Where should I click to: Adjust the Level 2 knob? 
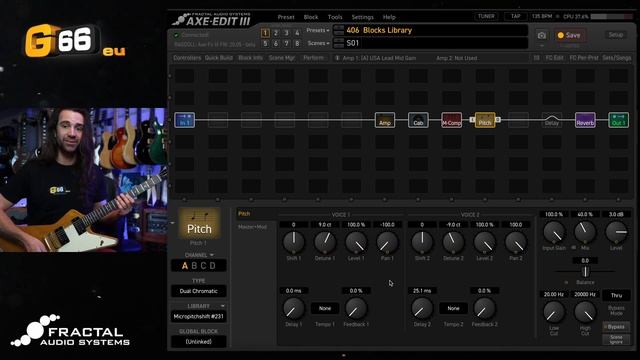pyautogui.click(x=484, y=242)
